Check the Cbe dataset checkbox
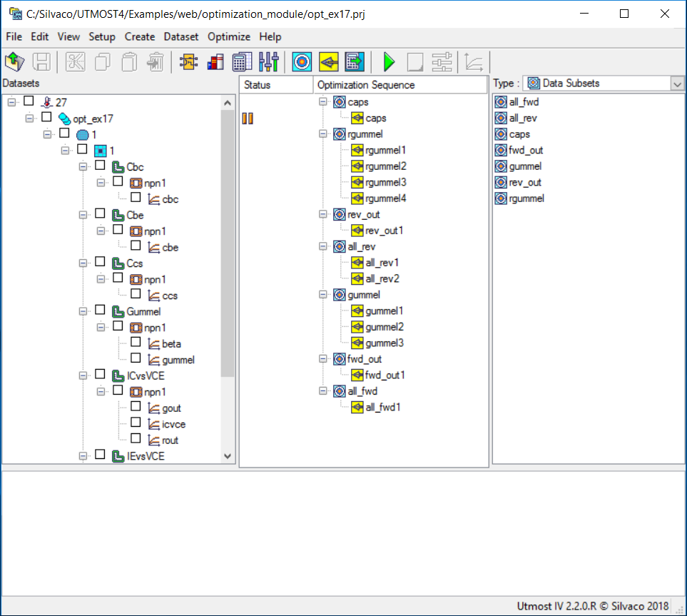The image size is (687, 616). tap(100, 213)
